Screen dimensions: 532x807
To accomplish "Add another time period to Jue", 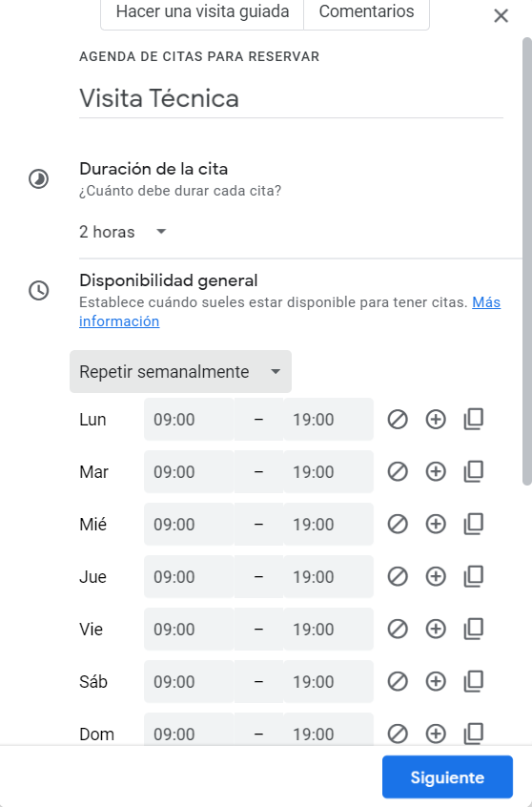I will [x=436, y=576].
